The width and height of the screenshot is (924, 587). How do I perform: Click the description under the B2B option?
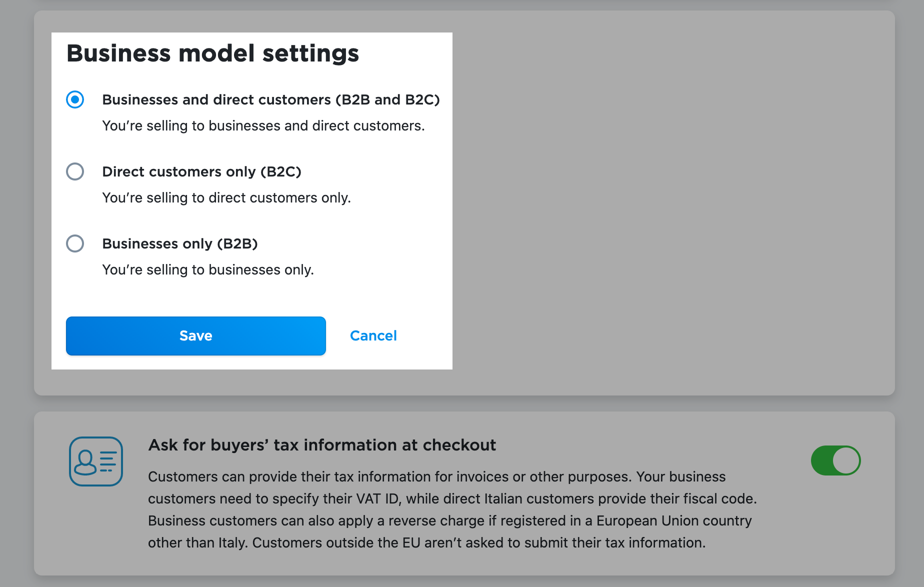tap(208, 269)
